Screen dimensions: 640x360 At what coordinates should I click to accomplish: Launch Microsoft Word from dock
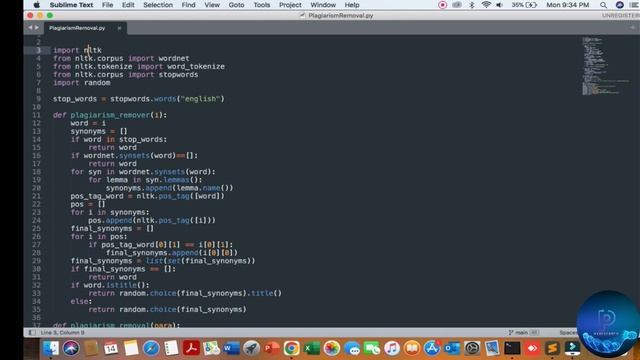(231, 348)
